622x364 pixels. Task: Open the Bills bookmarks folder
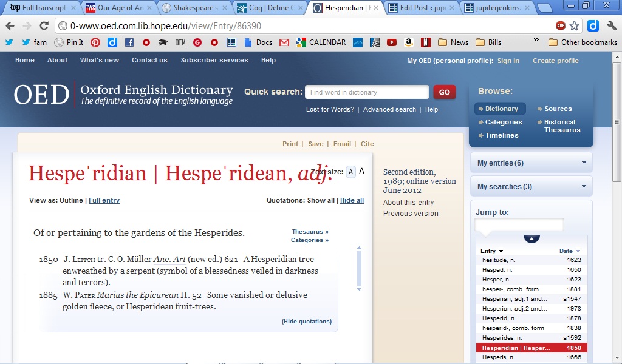point(488,42)
